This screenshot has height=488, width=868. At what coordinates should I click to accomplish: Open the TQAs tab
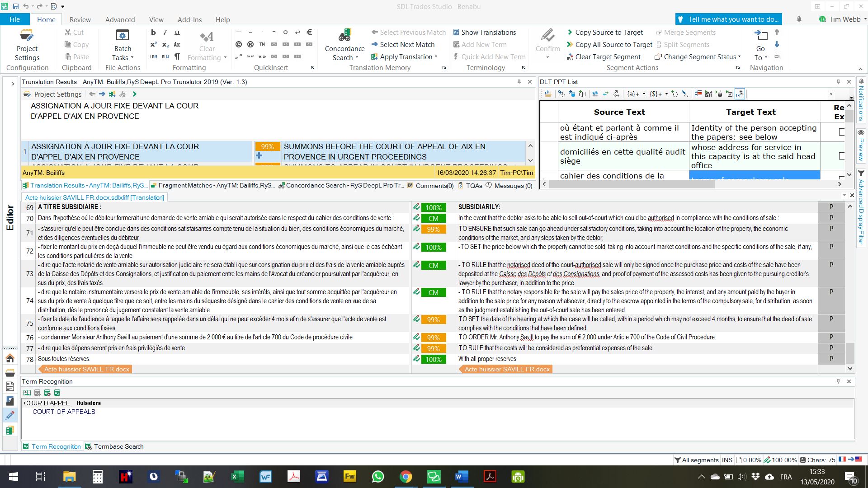470,185
